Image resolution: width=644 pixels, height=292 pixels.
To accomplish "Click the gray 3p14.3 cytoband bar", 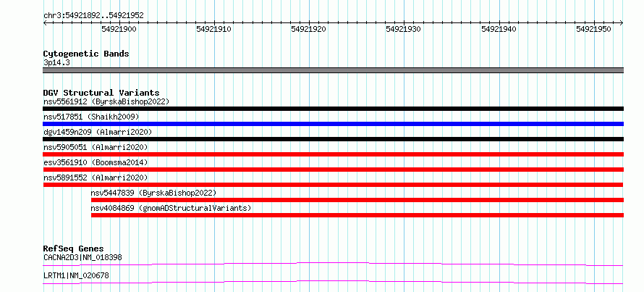I will pos(333,70).
